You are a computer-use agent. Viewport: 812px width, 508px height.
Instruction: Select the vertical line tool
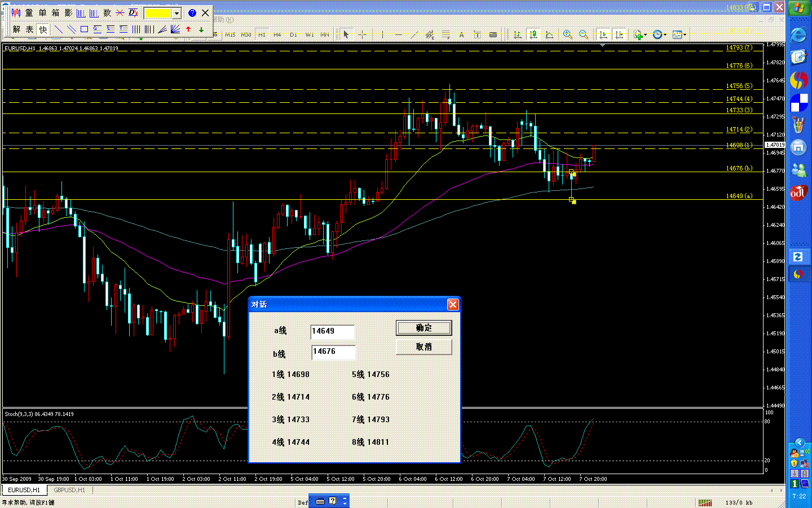383,35
